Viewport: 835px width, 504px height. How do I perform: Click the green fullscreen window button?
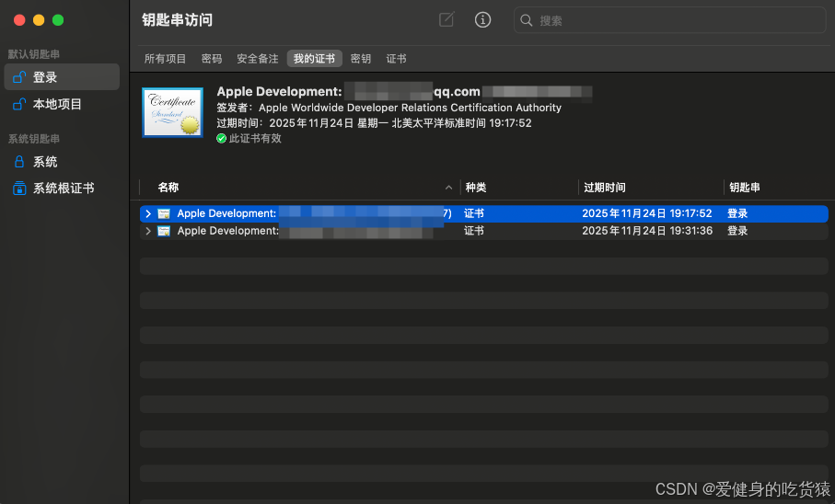[58, 20]
